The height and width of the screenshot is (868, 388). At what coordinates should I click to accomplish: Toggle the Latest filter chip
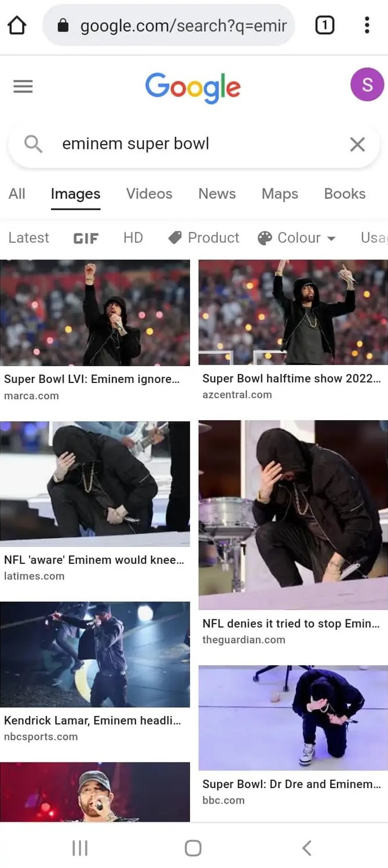point(29,238)
